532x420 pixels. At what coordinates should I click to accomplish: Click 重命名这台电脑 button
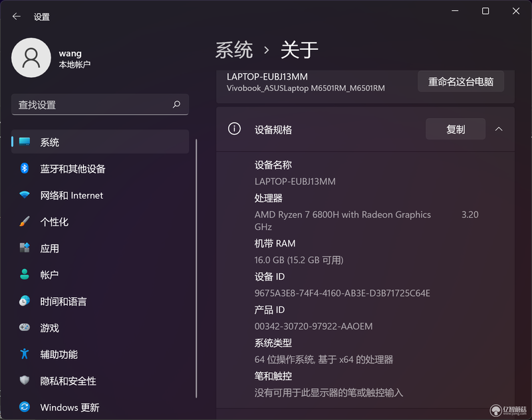coord(461,81)
